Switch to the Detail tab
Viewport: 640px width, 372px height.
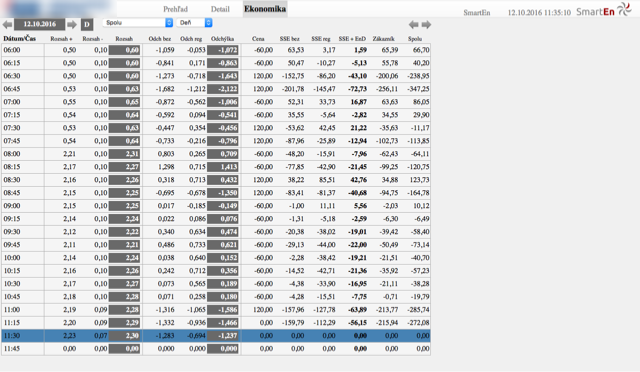(220, 9)
